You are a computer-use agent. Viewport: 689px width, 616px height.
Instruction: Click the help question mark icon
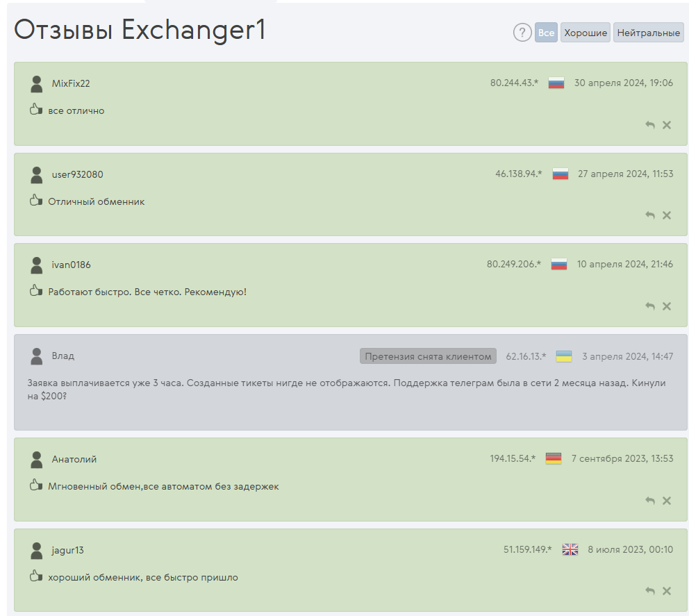click(522, 33)
